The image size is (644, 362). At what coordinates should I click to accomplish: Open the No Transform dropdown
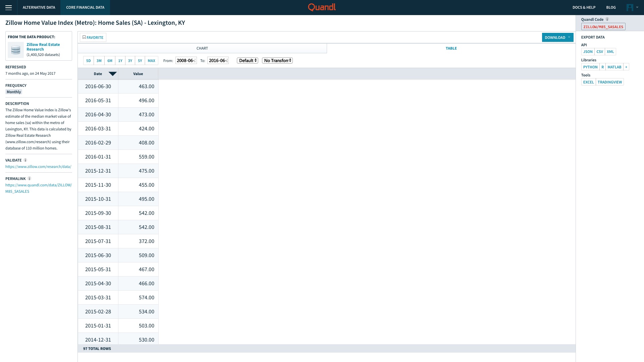pos(277,61)
